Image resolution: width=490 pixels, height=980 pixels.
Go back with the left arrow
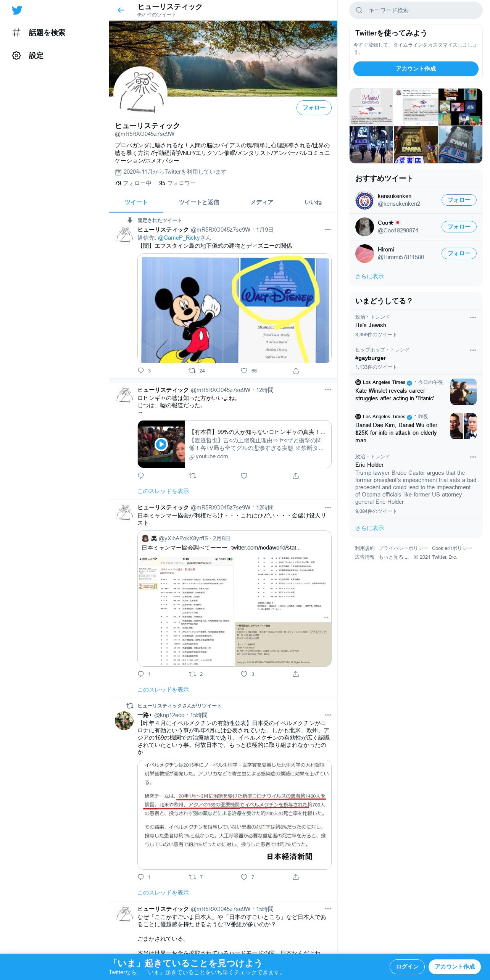tap(121, 10)
